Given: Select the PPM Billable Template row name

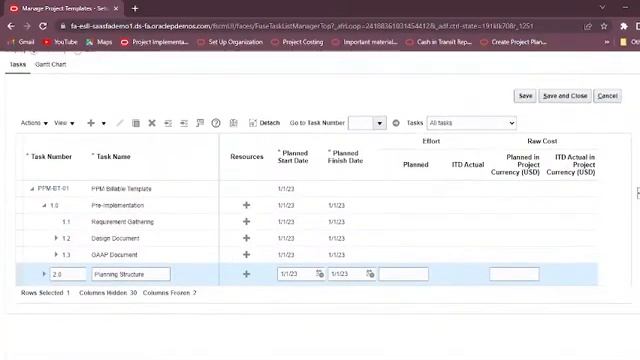Looking at the screenshot, I should coord(121,189).
